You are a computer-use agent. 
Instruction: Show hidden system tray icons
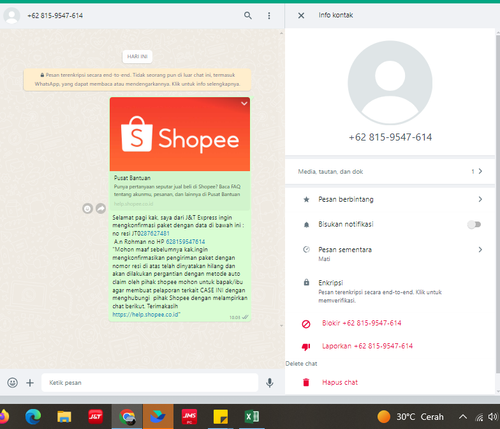463,417
